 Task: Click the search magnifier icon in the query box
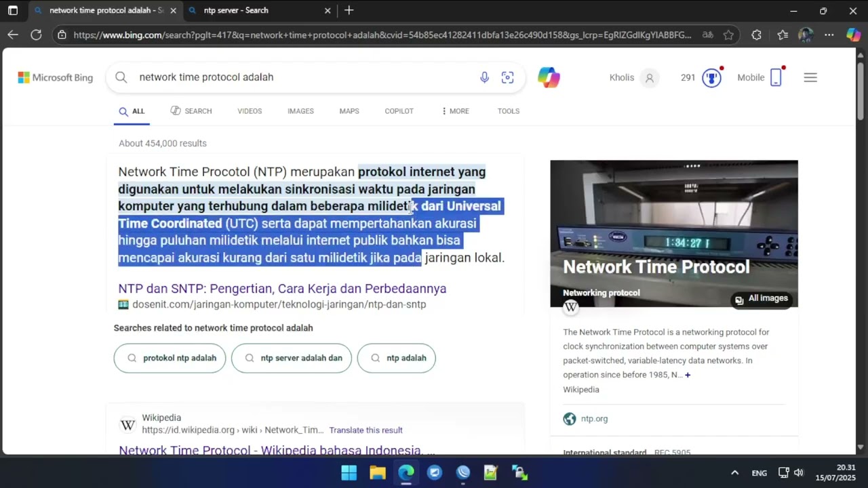coord(121,77)
